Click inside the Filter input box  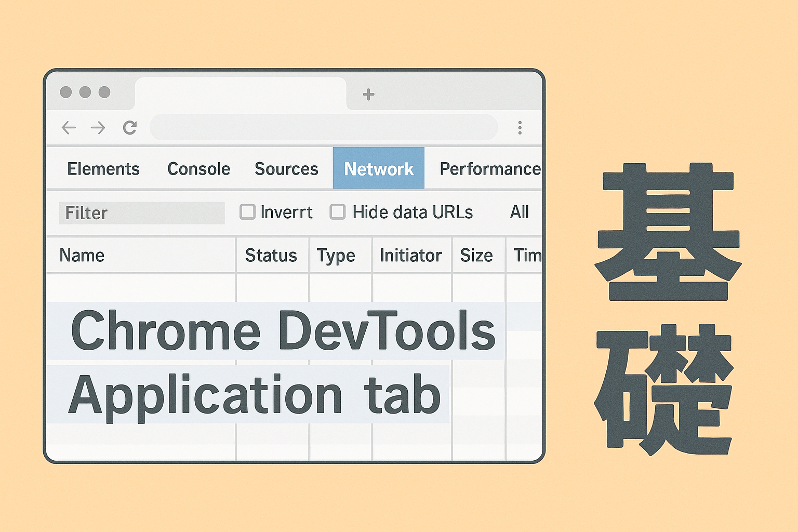click(140, 212)
